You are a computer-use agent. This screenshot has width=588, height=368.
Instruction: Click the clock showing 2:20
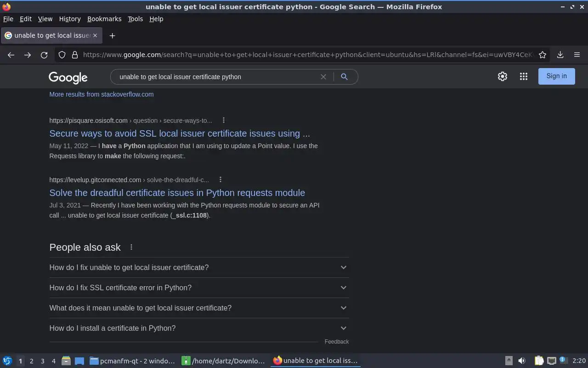[x=579, y=361]
